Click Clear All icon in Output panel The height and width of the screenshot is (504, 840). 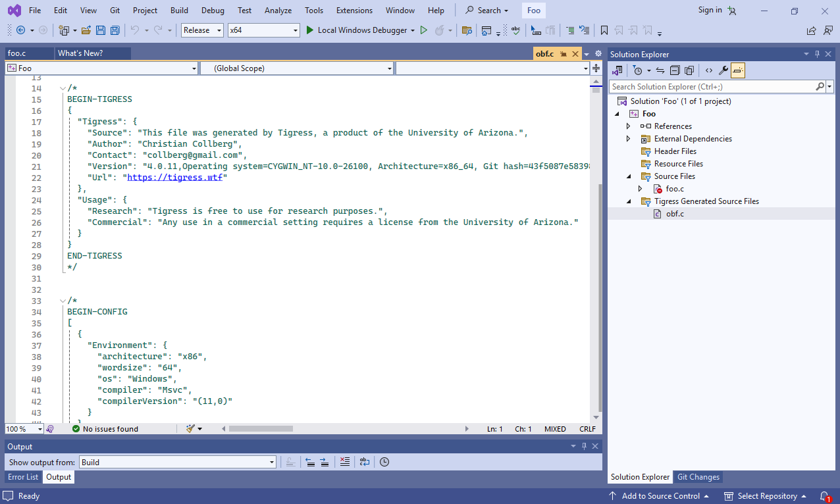tap(344, 463)
